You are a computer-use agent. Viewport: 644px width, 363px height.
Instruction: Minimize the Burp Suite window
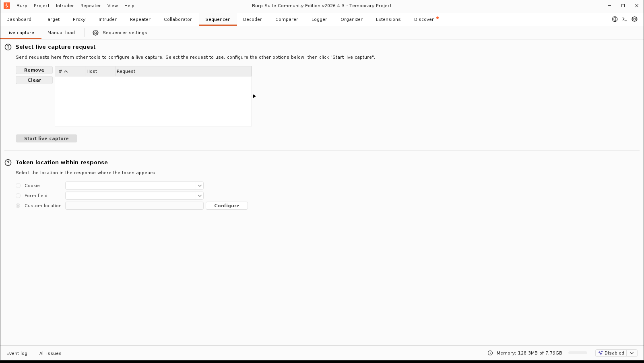coord(610,6)
